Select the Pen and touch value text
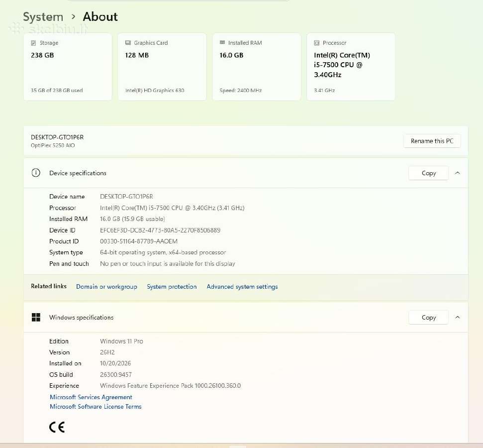This screenshot has height=448, width=483. point(168,264)
